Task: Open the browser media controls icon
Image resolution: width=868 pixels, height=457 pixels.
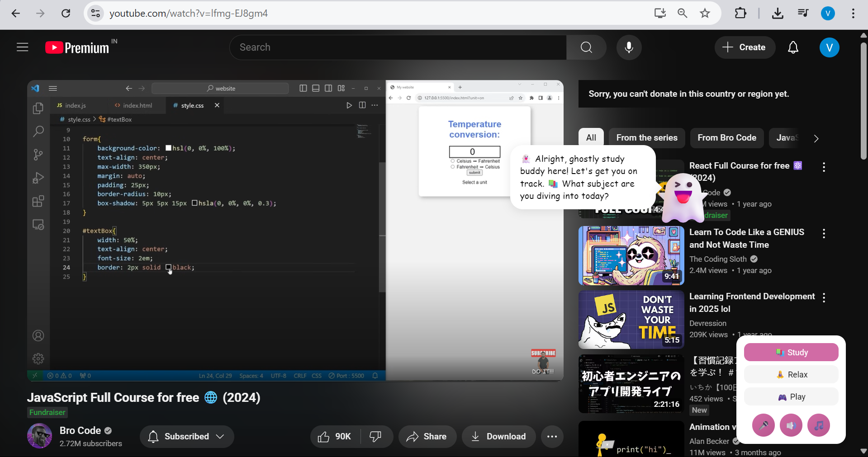Action: pyautogui.click(x=803, y=14)
